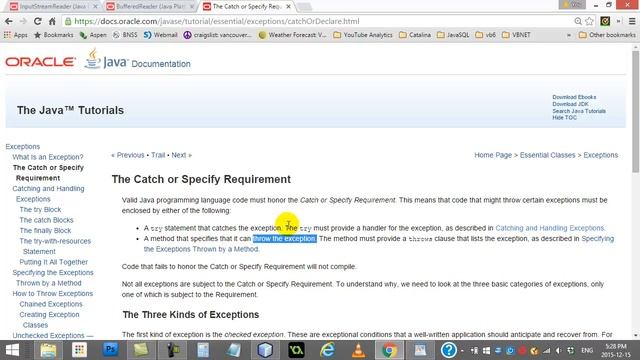This screenshot has height=360, width=640.
Task: Open a new tab with the new-tab button
Action: pos(304,7)
